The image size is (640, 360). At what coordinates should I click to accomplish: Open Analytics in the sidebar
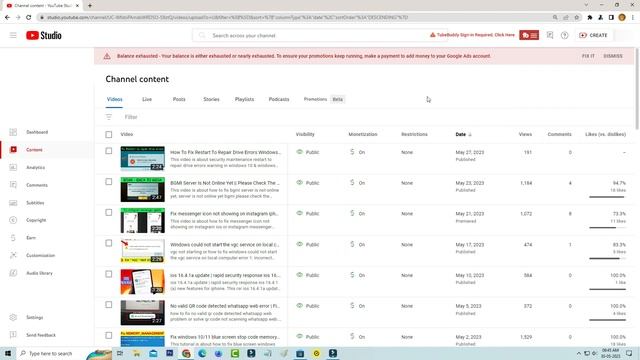pos(36,167)
